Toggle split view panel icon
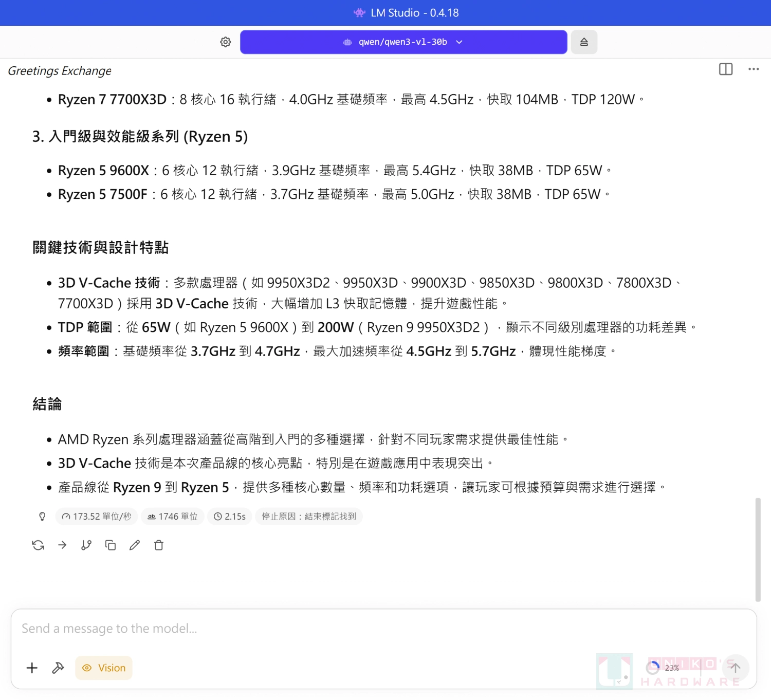The width and height of the screenshot is (771, 700). [726, 69]
